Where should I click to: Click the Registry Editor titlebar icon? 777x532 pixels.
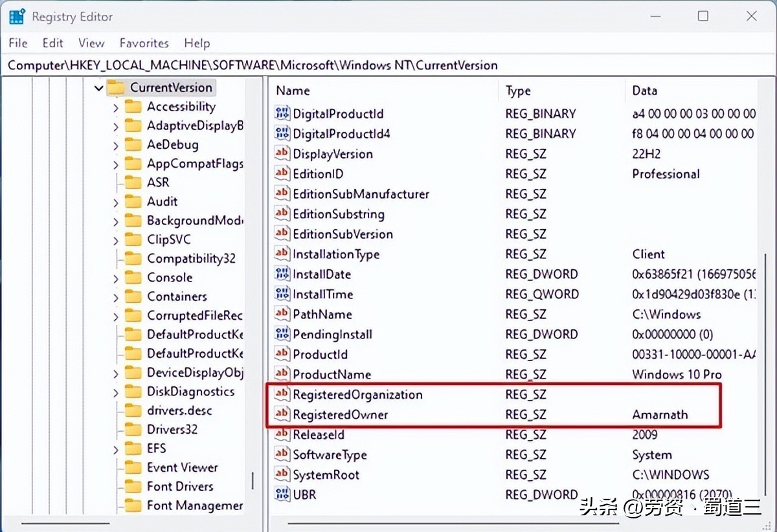[16, 16]
